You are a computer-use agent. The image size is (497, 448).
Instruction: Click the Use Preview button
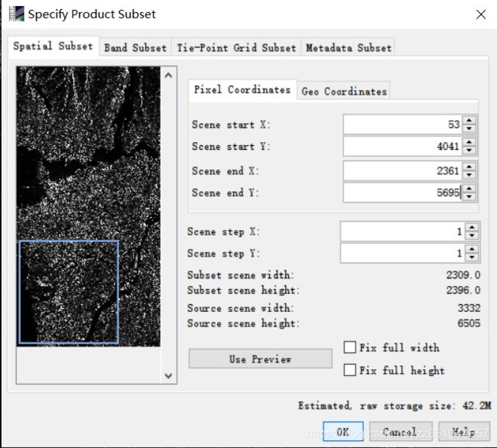pyautogui.click(x=260, y=359)
